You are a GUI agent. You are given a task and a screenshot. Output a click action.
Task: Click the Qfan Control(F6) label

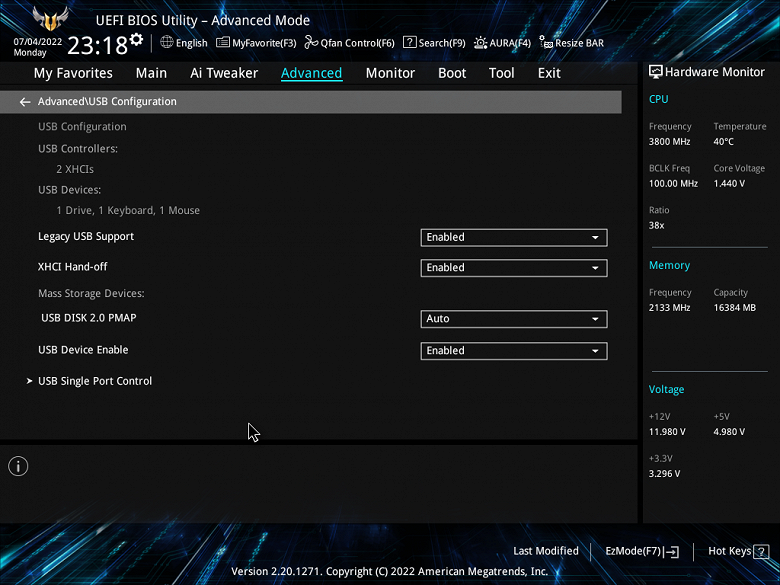click(x=357, y=43)
